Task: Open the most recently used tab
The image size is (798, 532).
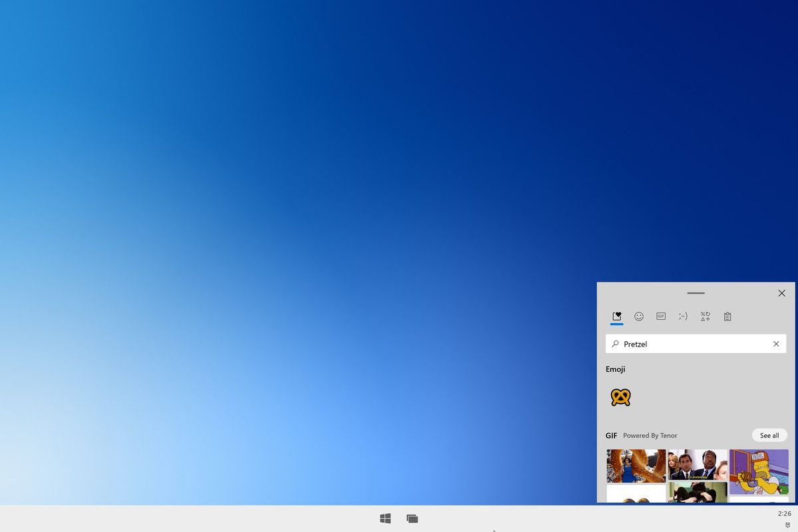Action: click(616, 317)
